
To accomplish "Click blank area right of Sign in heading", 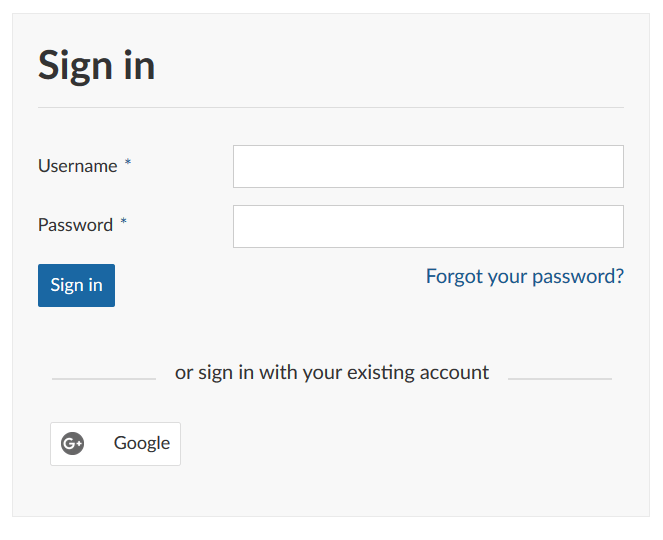I will tap(400, 66).
